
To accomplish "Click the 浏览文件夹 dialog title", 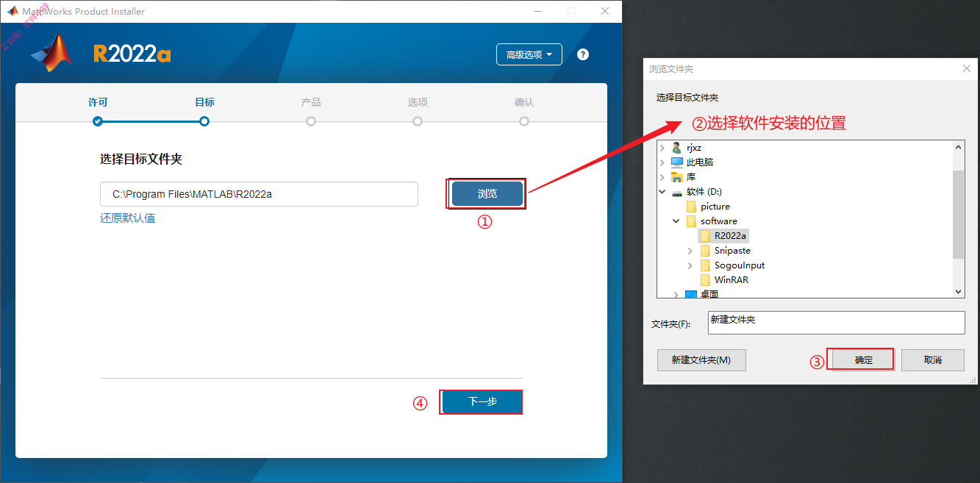I will point(671,69).
